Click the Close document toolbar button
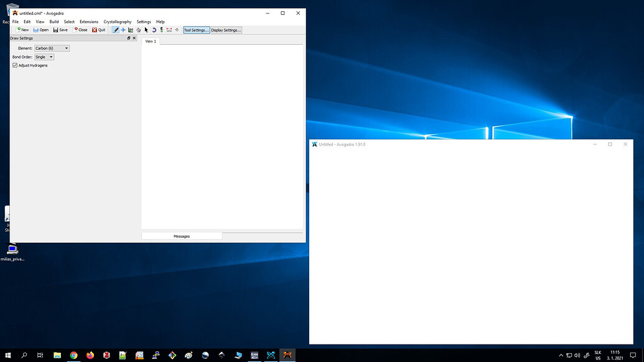 coord(80,30)
